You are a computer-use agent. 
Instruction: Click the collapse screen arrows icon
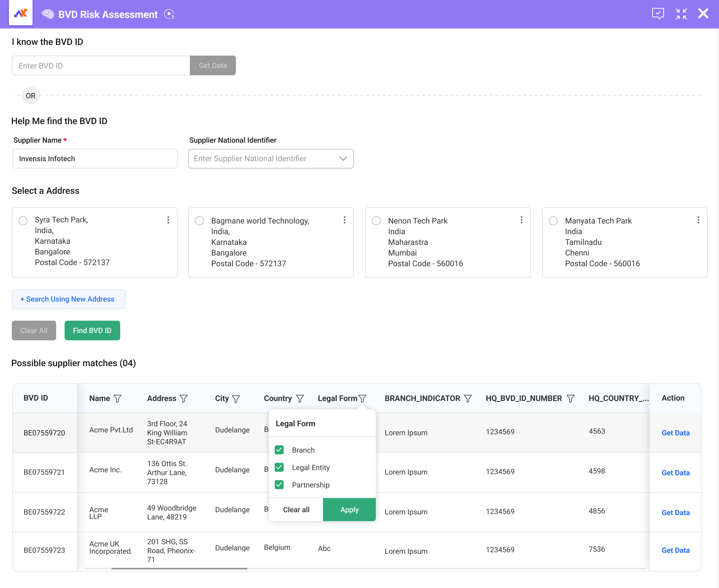681,14
